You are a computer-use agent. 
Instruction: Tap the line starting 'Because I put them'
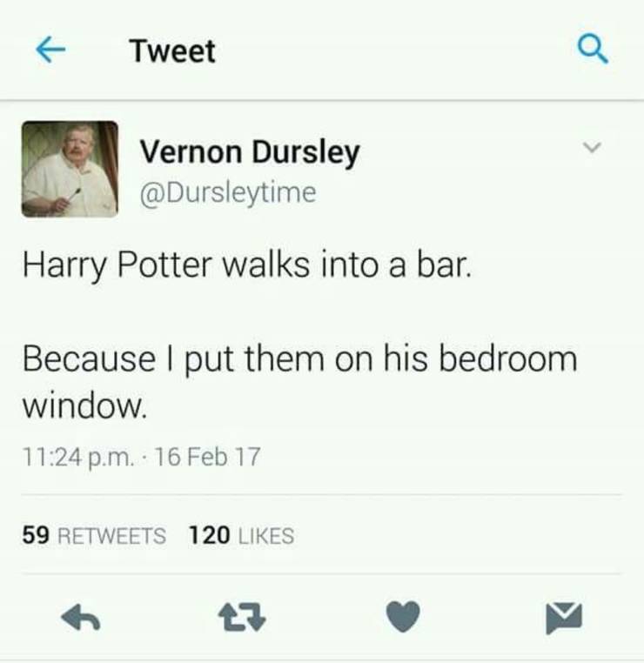tap(299, 359)
